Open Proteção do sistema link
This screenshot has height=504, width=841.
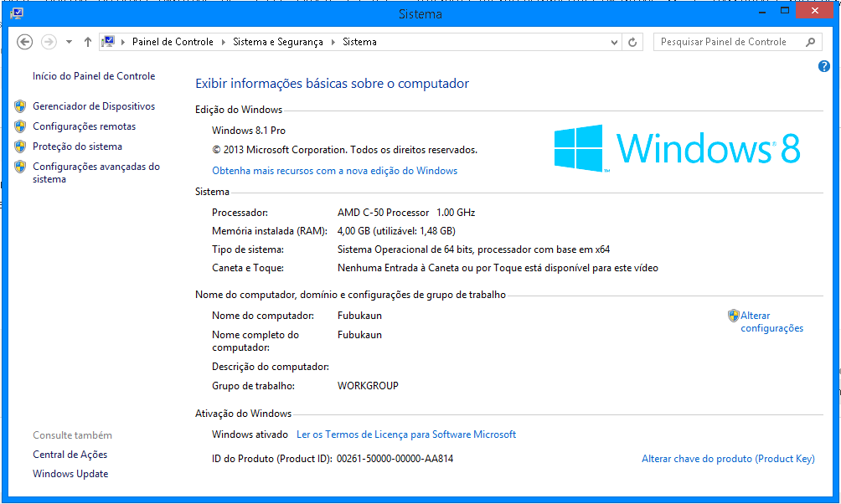point(77,147)
